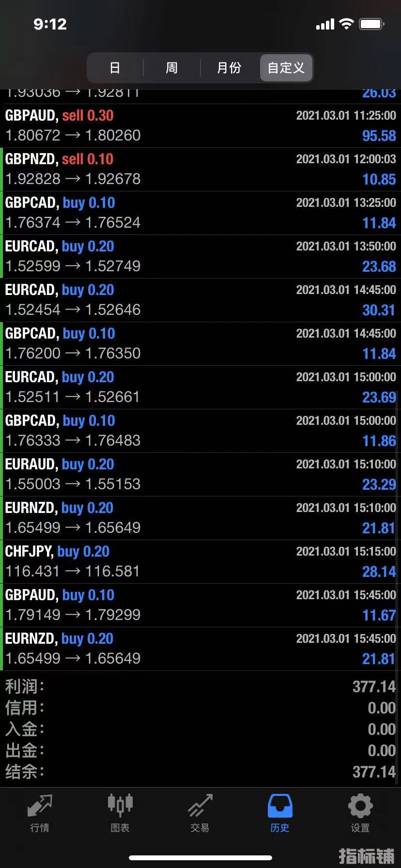Tap the battery status icon
This screenshot has height=868, width=401.
[372, 24]
